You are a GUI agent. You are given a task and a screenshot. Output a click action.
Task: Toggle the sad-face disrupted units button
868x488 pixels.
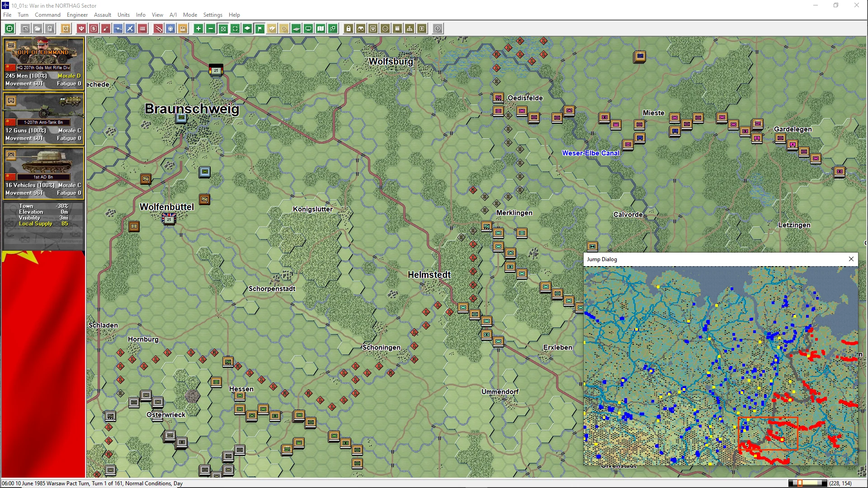pyautogui.click(x=385, y=29)
